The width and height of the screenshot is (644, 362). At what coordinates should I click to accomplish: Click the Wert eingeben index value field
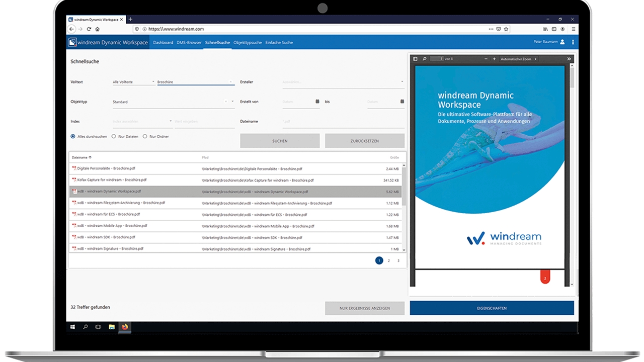click(x=204, y=121)
